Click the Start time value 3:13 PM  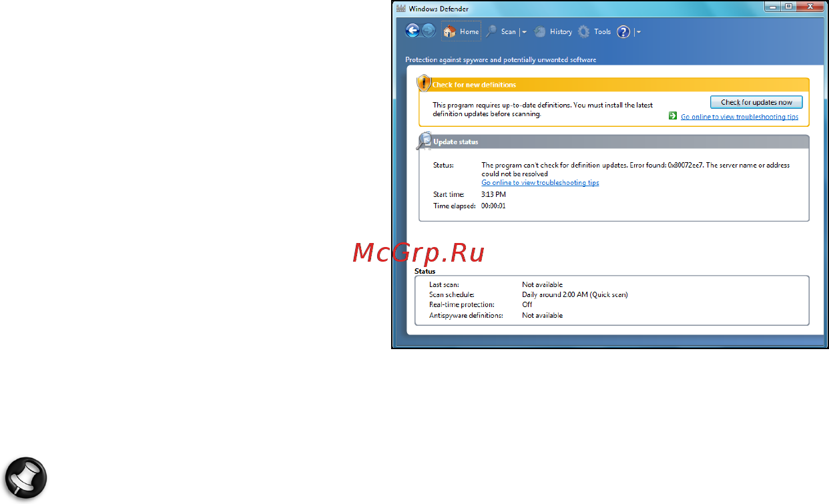coord(493,194)
